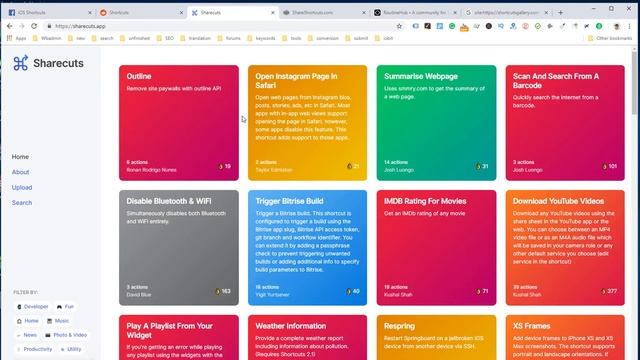Open the submit bookmarks folder

tap(357, 38)
